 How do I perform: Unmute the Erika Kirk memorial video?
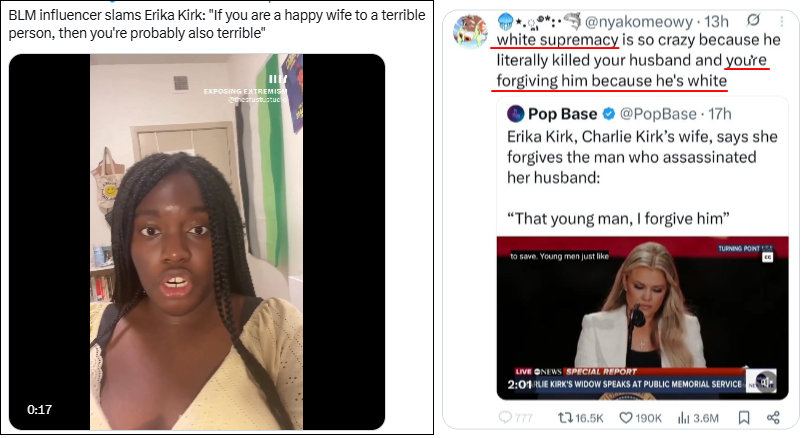pyautogui.click(x=765, y=381)
